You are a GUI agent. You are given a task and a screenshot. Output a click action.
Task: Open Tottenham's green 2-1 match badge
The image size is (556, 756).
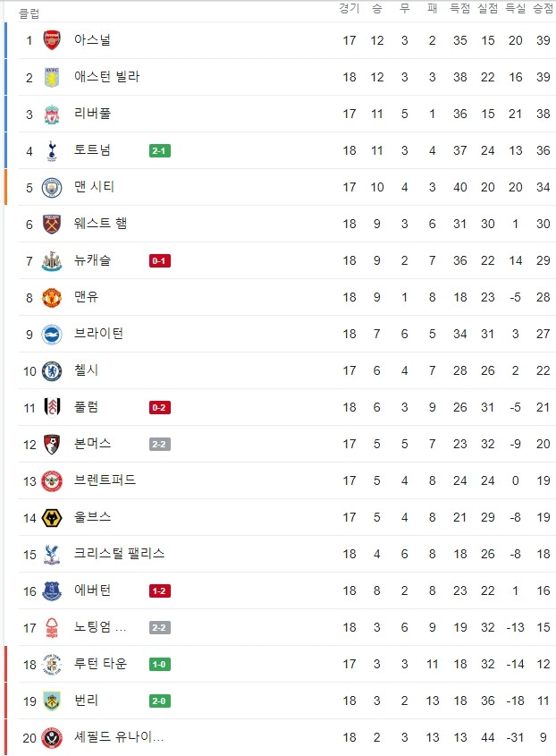click(159, 151)
